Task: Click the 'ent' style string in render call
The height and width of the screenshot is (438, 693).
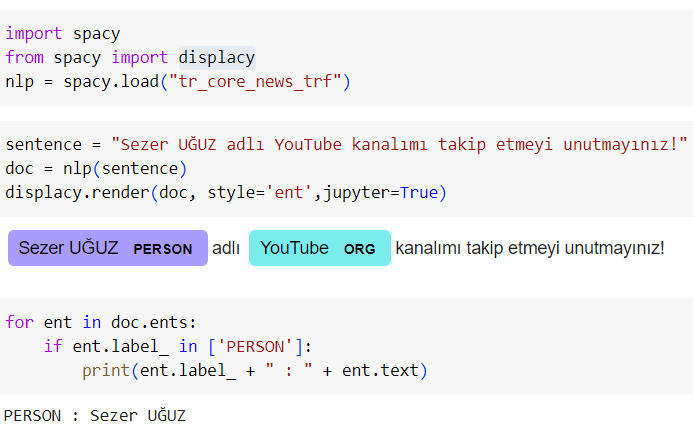Action: click(289, 193)
